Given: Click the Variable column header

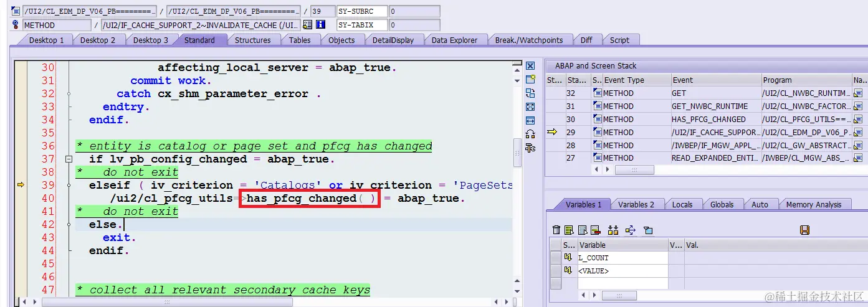Looking at the screenshot, I should pyautogui.click(x=622, y=245).
